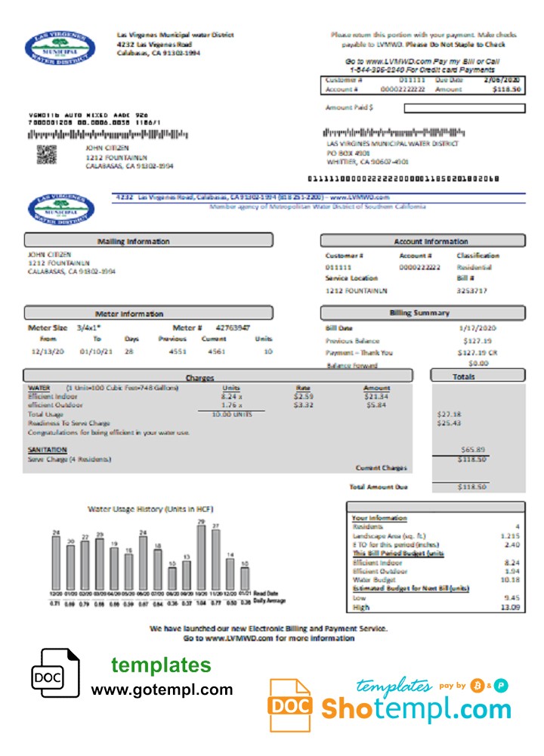Select the Low estimated budget 9.45
Viewport: 544px width, 756px height.
point(512,598)
